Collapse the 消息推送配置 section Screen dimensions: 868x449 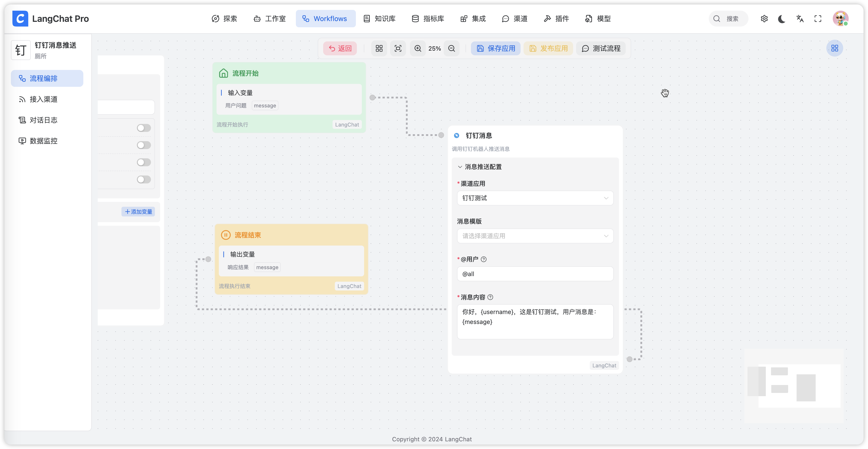pyautogui.click(x=460, y=167)
